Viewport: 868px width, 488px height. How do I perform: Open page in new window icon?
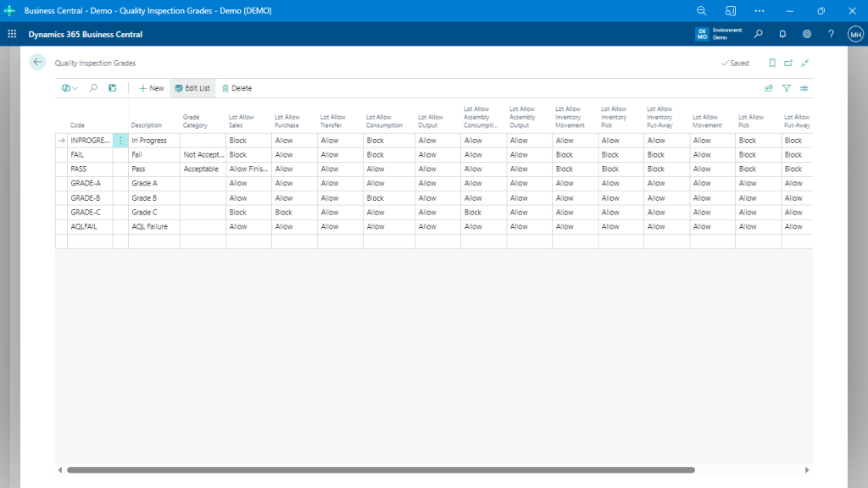coord(788,63)
